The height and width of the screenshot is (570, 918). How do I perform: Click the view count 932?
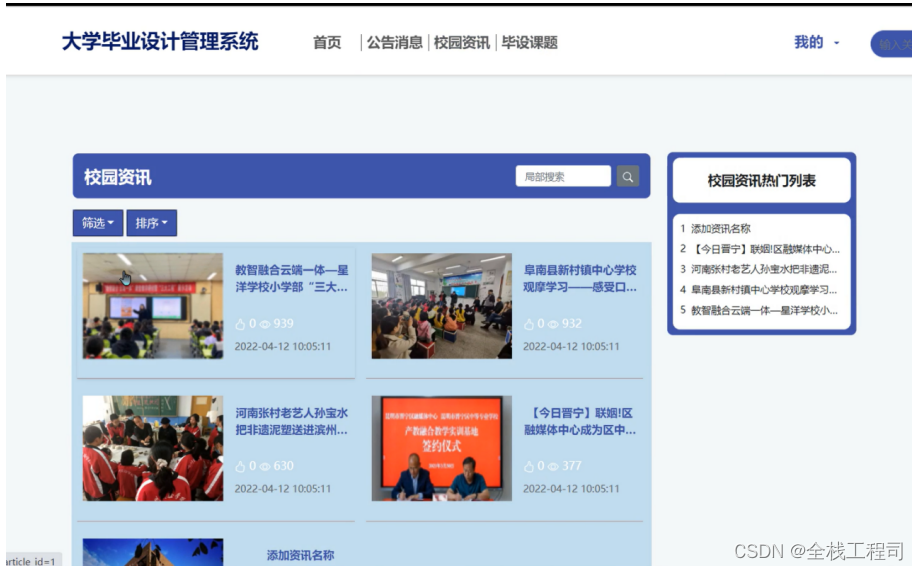572,324
